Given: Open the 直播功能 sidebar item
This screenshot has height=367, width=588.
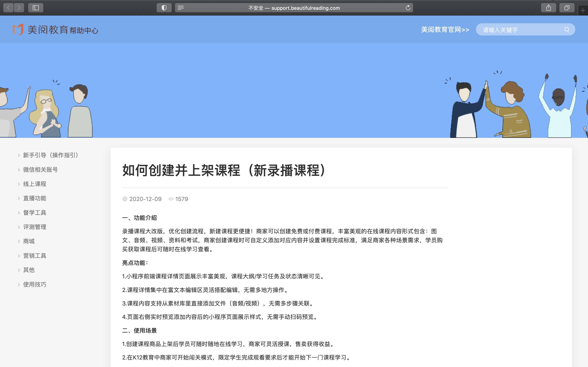Looking at the screenshot, I should pos(35,198).
